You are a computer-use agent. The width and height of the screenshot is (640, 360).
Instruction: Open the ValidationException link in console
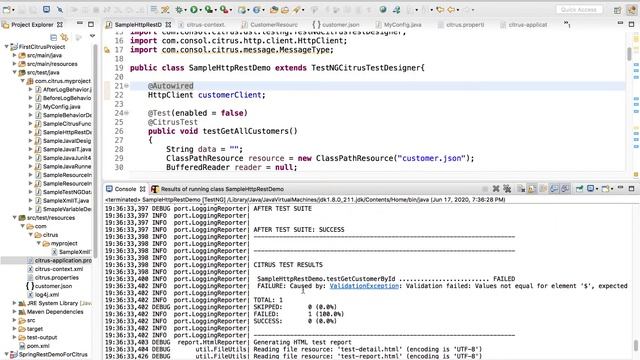tap(364, 286)
